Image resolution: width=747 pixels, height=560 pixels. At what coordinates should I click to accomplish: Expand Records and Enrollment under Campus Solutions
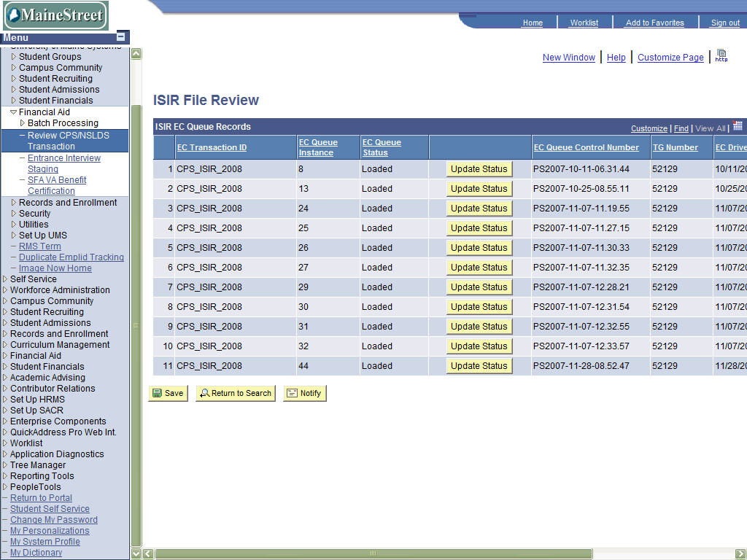pyautogui.click(x=14, y=203)
